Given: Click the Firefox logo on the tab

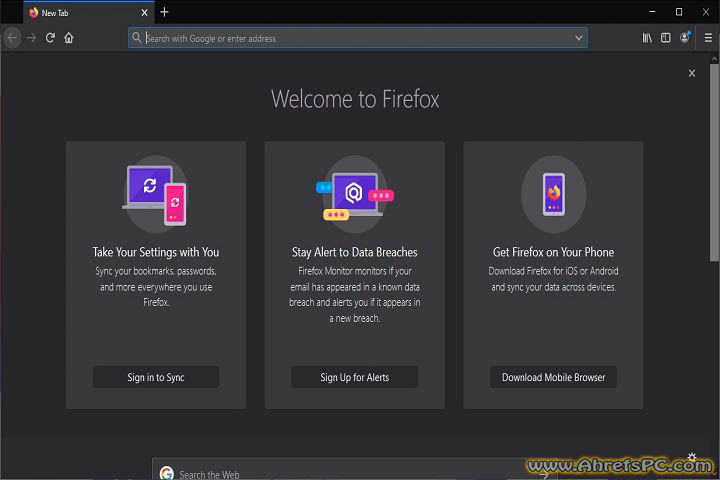Looking at the screenshot, I should point(34,12).
